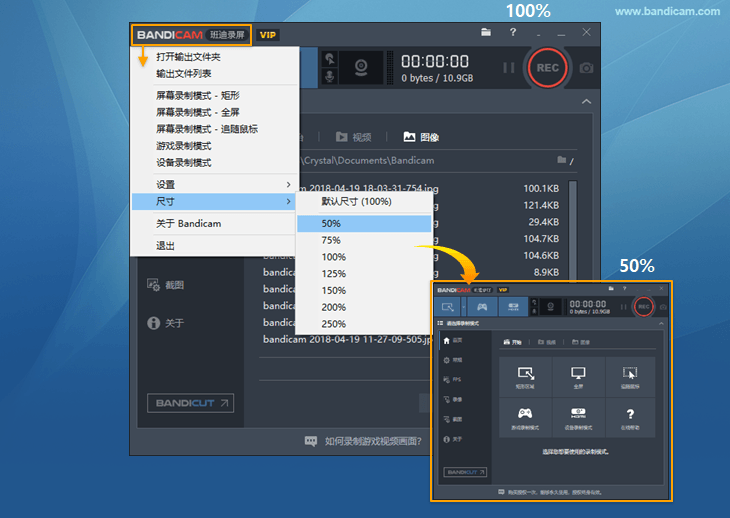Screen dimensions: 730x518
Task: Click the VIP badge in the large window
Action: pyautogui.click(x=268, y=35)
